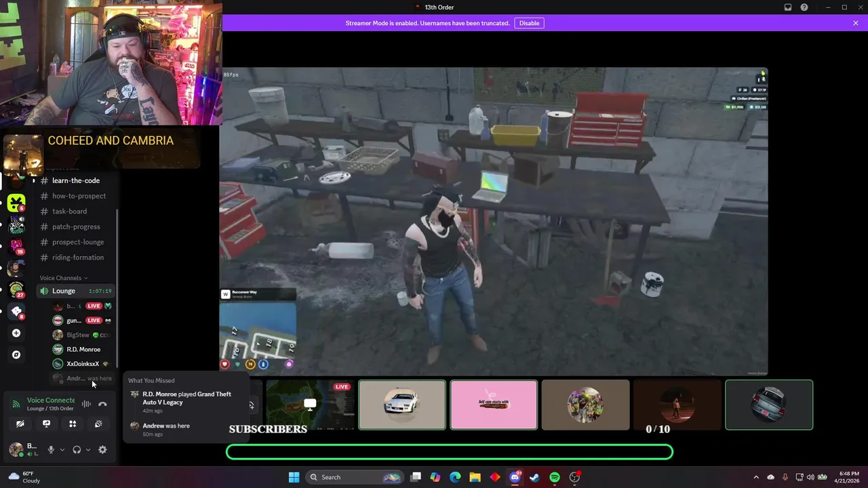868x488 pixels.
Task: Open server icon with 15 badge
Action: tap(16, 246)
